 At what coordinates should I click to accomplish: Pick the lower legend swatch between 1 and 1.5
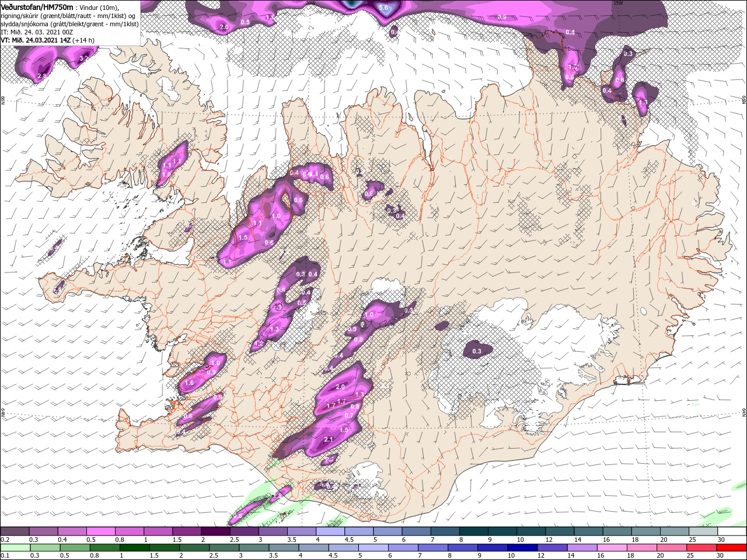[134, 548]
